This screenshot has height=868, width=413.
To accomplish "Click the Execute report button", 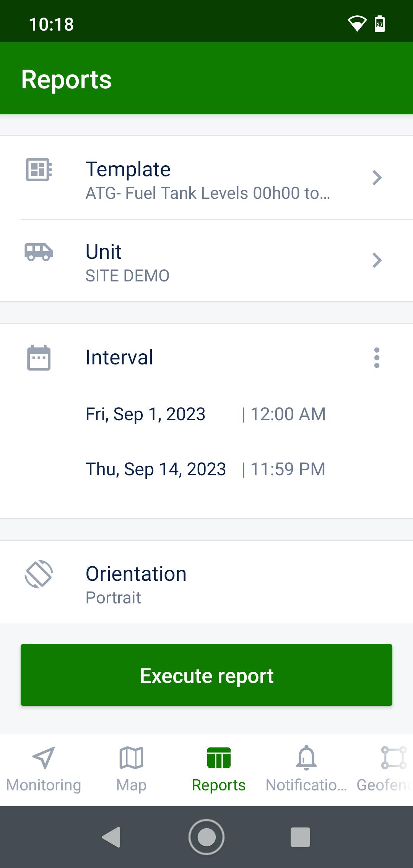I will click(x=206, y=675).
